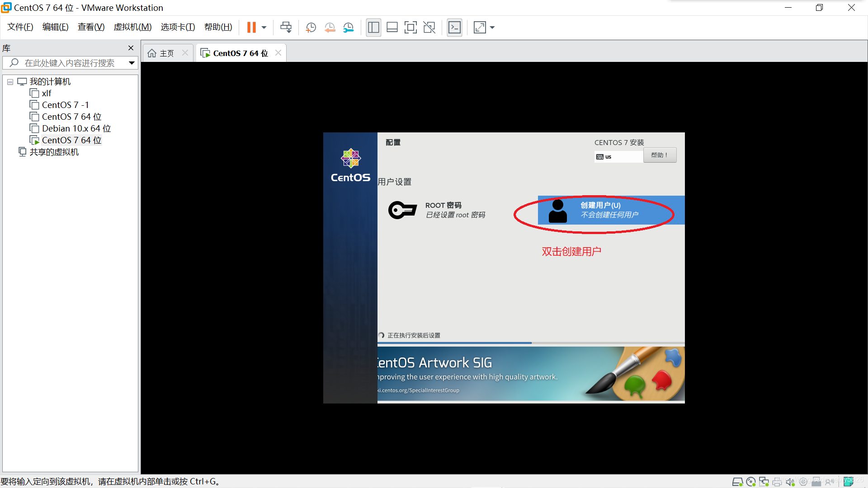The image size is (868, 488).
Task: Click the CentOS Artwork SIG banner
Action: (x=531, y=374)
